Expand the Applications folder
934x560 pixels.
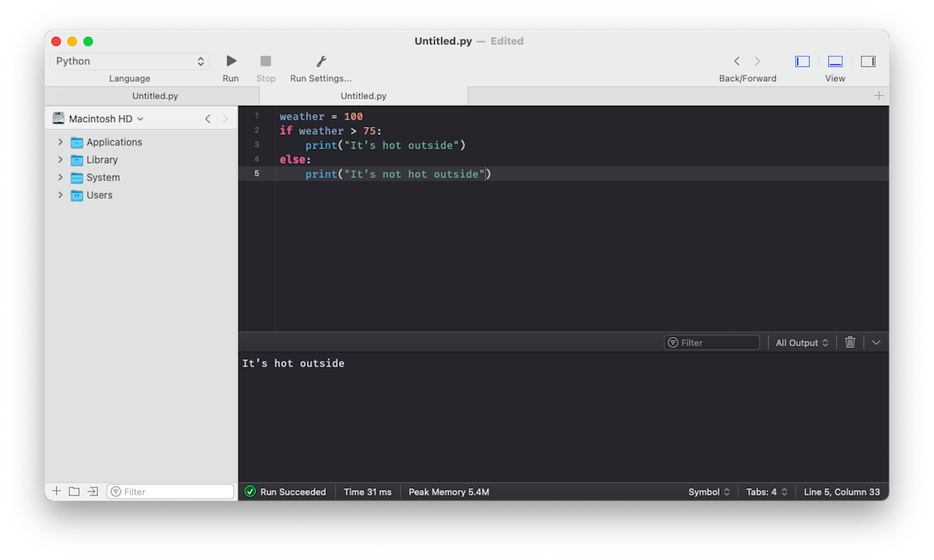pos(59,142)
